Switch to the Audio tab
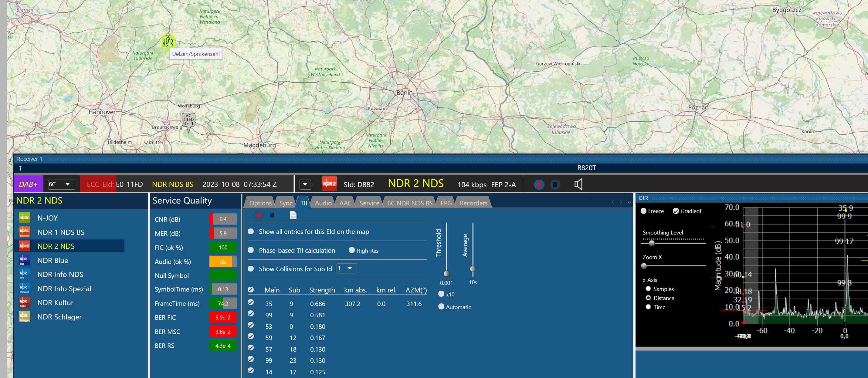The image size is (868, 378). [x=323, y=203]
